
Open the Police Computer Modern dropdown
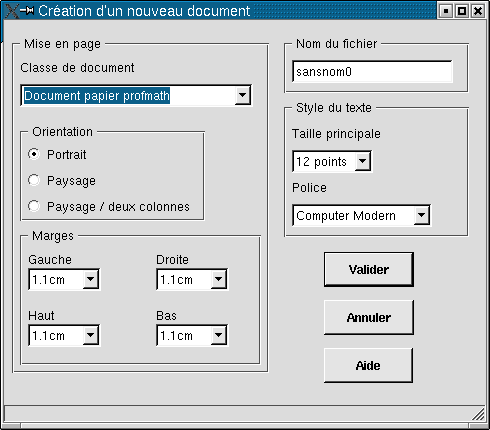click(421, 215)
